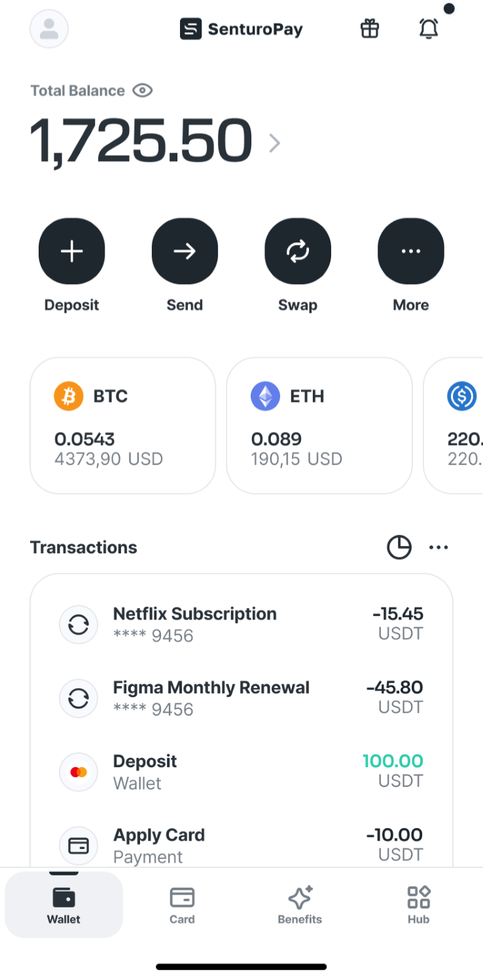Screen dimensions: 483x980
Task: Expand balance details chevron
Action: [275, 143]
